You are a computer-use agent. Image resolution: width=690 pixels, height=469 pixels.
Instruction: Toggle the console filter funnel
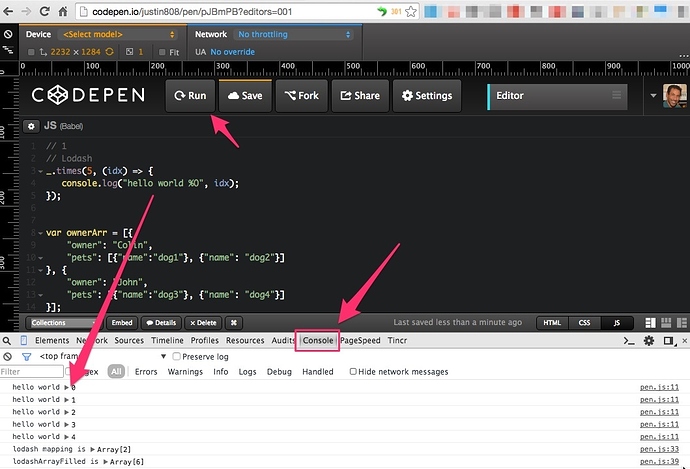26,357
